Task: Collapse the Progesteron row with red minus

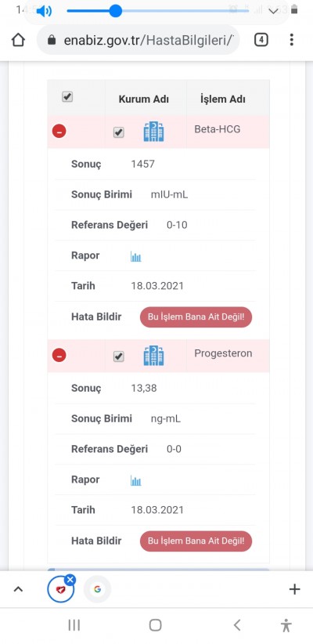Action: tap(59, 355)
